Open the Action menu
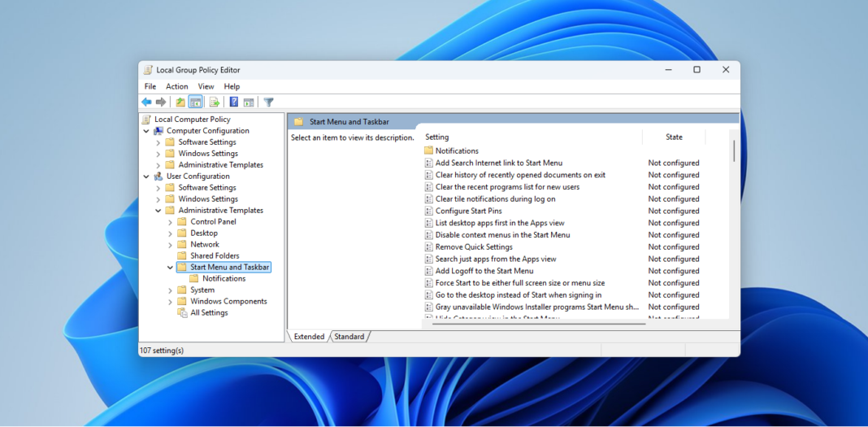The height and width of the screenshot is (427, 868). coord(177,86)
